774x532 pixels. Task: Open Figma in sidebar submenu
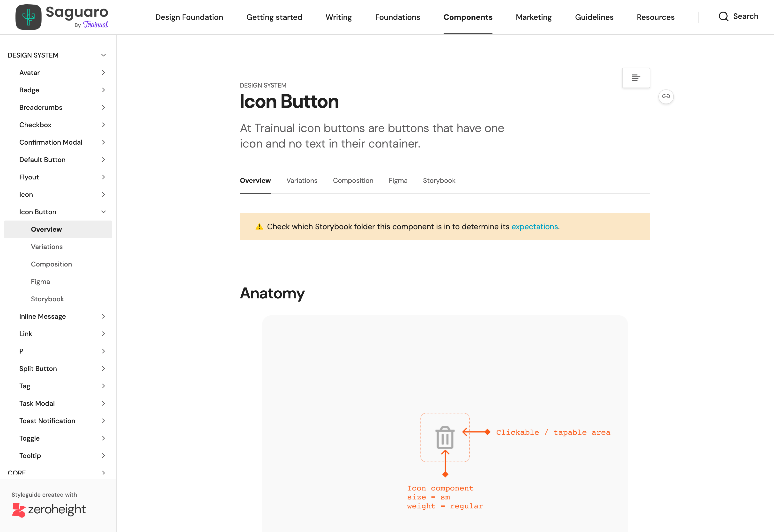40,282
